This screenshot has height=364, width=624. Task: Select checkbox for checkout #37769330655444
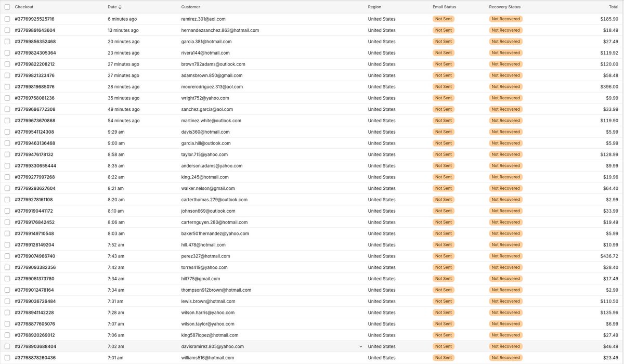pyautogui.click(x=7, y=166)
